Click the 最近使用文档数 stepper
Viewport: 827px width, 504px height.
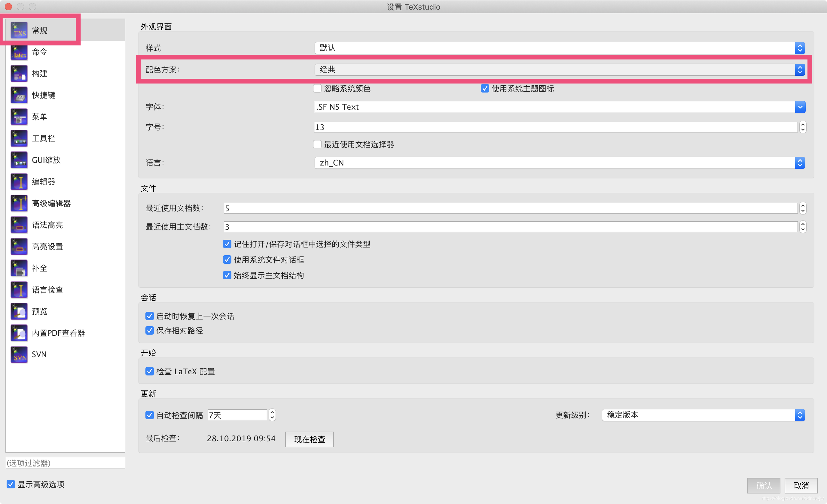point(803,208)
